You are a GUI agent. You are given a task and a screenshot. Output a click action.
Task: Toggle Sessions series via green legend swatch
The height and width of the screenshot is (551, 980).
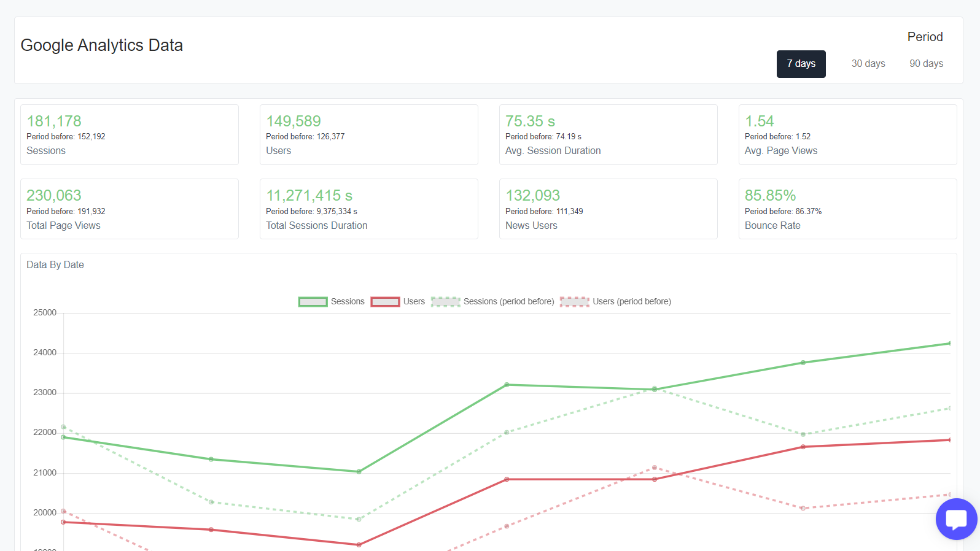[x=313, y=302]
